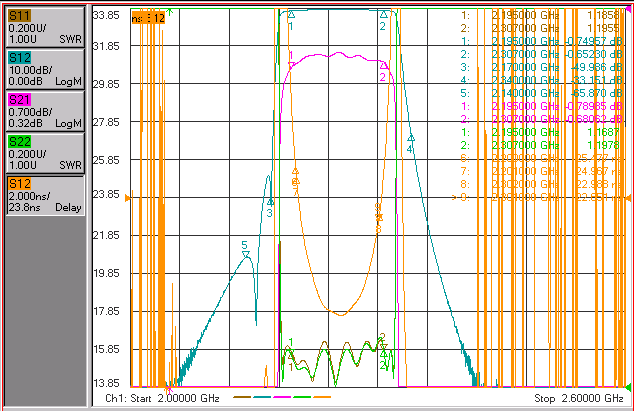
Task: Click teal readout with -0.65230 dB
Action: tap(540, 54)
